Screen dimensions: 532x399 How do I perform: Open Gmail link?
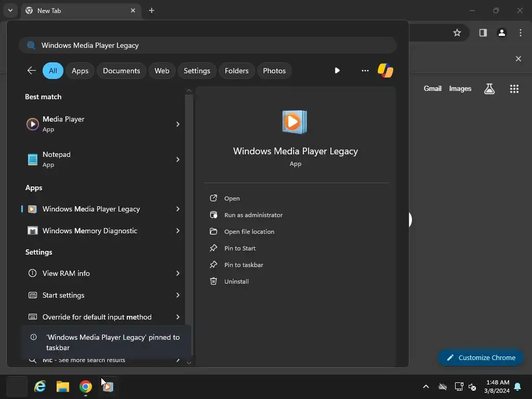coord(432,88)
